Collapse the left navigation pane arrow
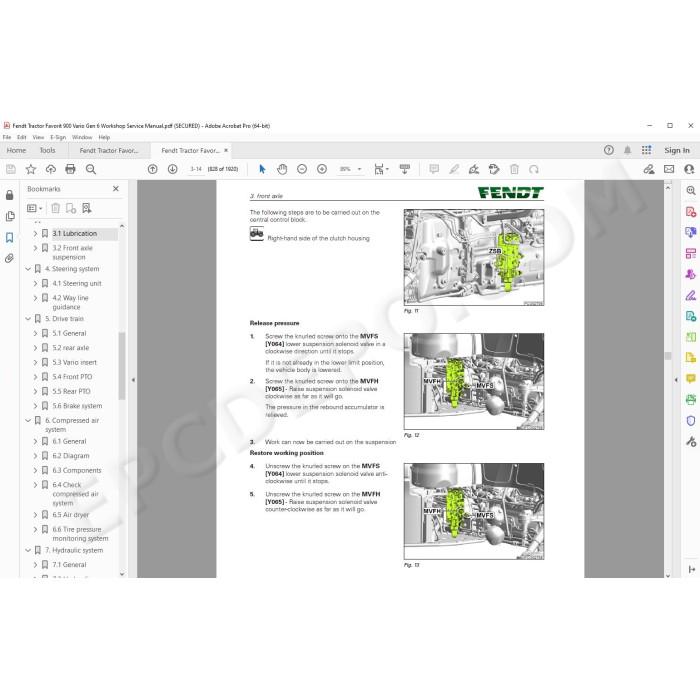Viewport: 700px width, 700px height. 133,380
